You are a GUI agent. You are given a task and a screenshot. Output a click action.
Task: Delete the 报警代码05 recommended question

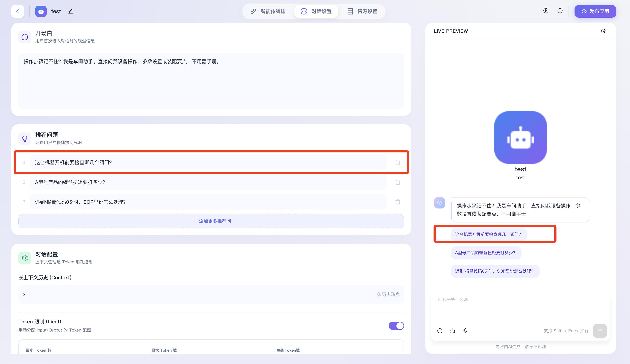tap(398, 202)
